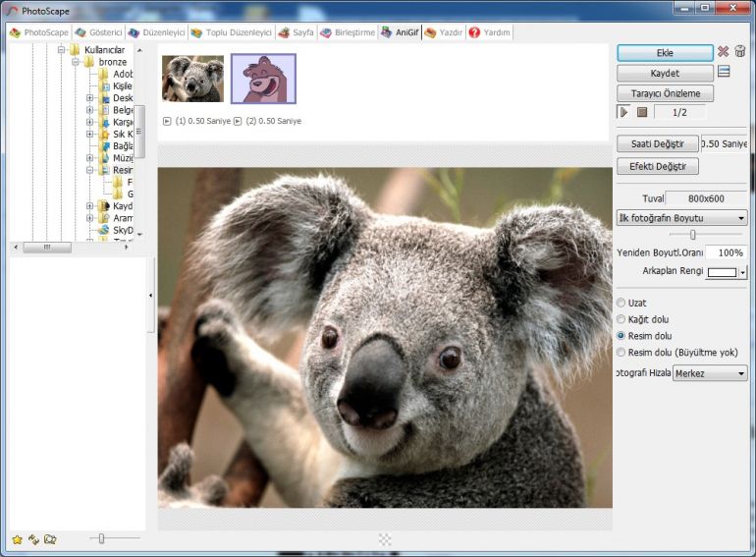Open the Birleştirme tab
The height and width of the screenshot is (557, 756).
point(348,32)
